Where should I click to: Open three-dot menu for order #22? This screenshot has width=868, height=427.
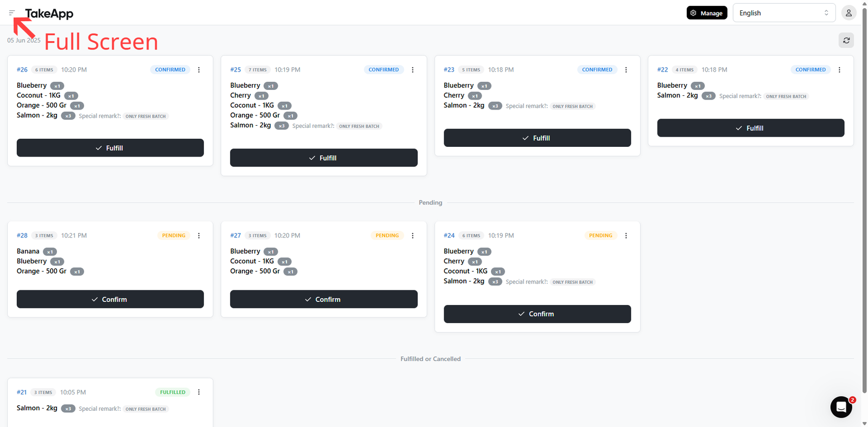[x=839, y=70]
